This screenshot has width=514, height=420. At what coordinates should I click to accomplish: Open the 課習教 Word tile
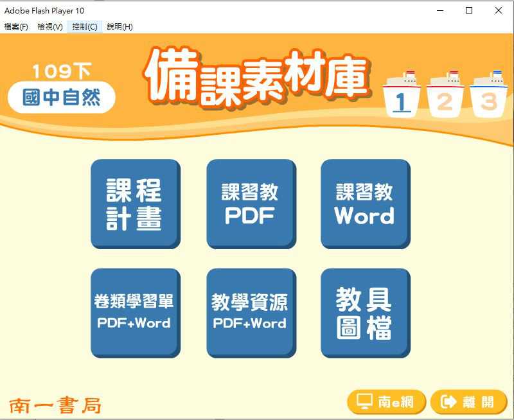pos(366,204)
